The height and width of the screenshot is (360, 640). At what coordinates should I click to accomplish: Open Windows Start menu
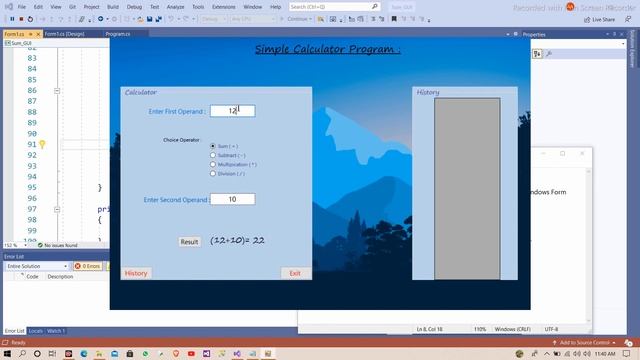click(x=7, y=353)
